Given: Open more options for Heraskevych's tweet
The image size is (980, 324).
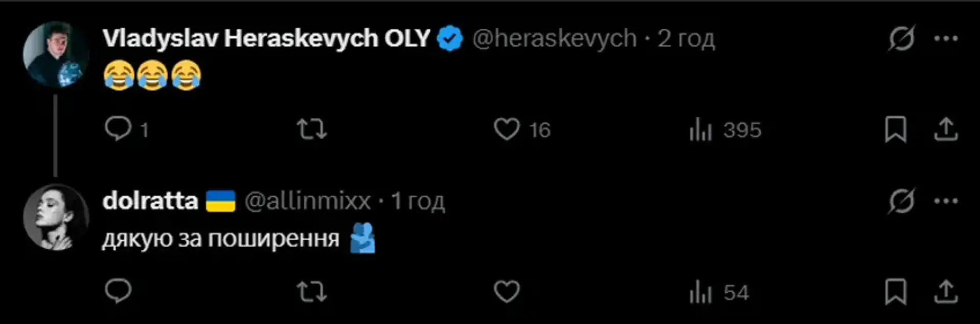Looking at the screenshot, I should 946,38.
